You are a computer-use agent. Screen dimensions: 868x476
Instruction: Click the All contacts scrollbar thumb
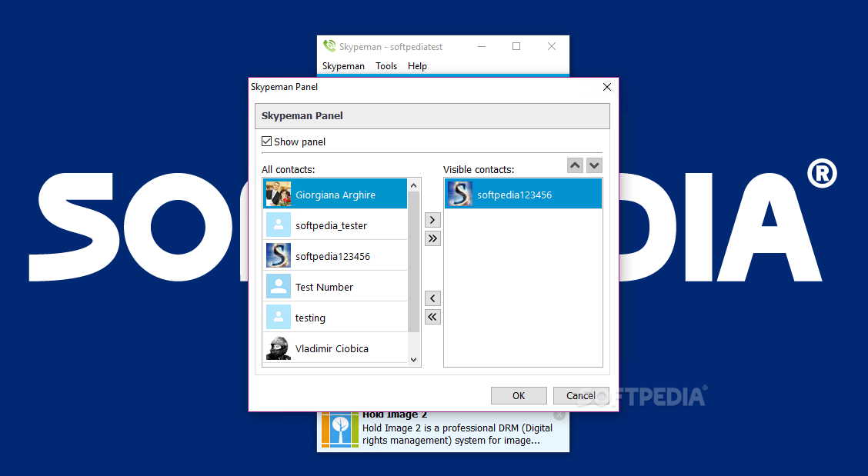pyautogui.click(x=413, y=261)
